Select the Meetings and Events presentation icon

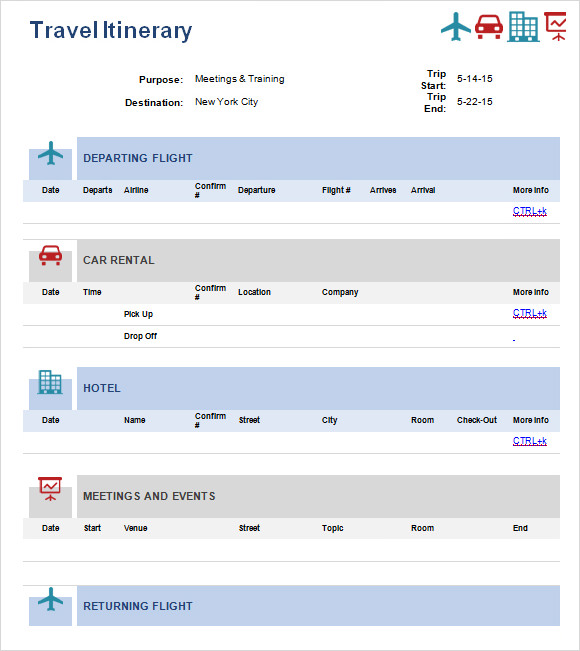point(50,489)
